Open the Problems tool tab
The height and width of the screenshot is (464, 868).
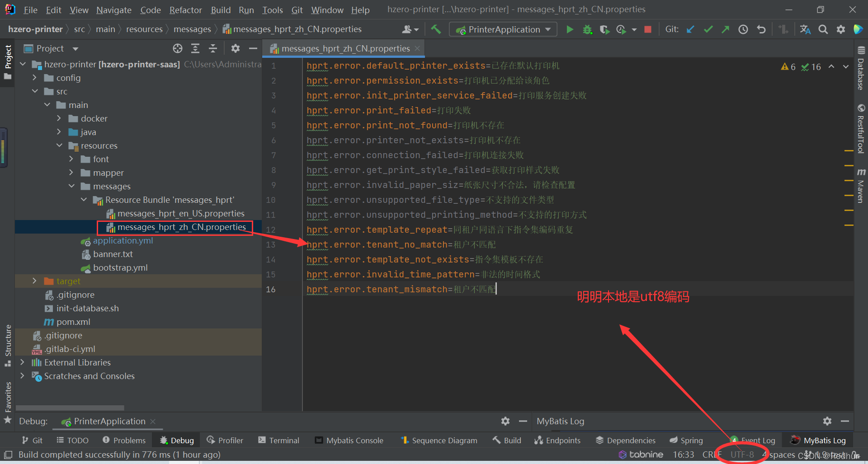pyautogui.click(x=124, y=441)
